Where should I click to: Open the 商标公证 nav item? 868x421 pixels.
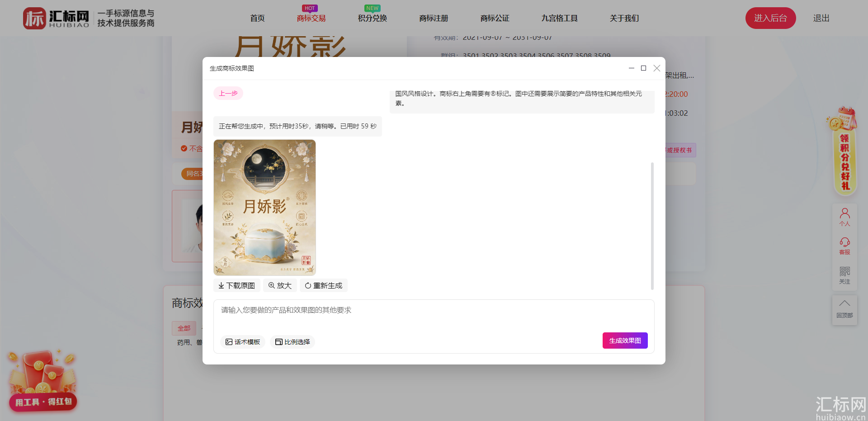coord(495,18)
